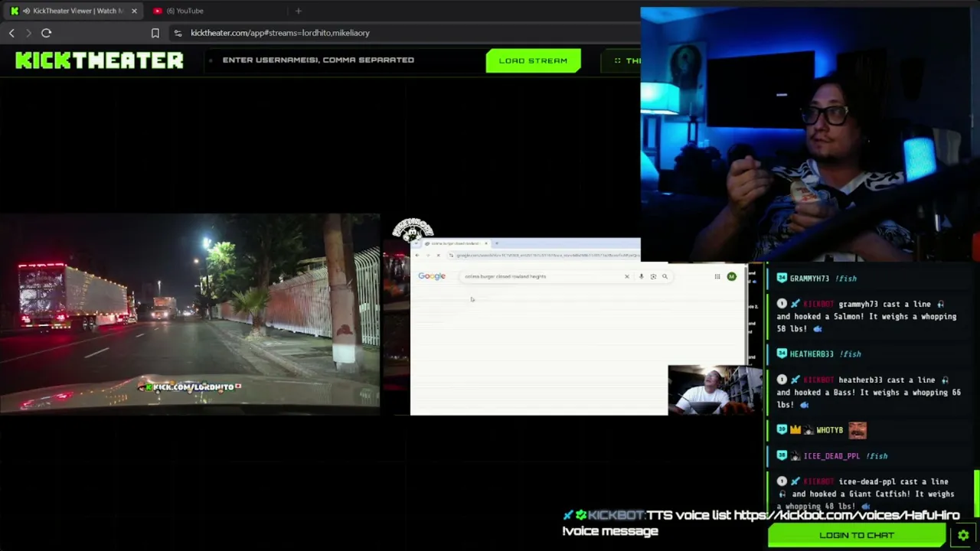Click the small webcam overlay in the Google stream

tap(715, 390)
